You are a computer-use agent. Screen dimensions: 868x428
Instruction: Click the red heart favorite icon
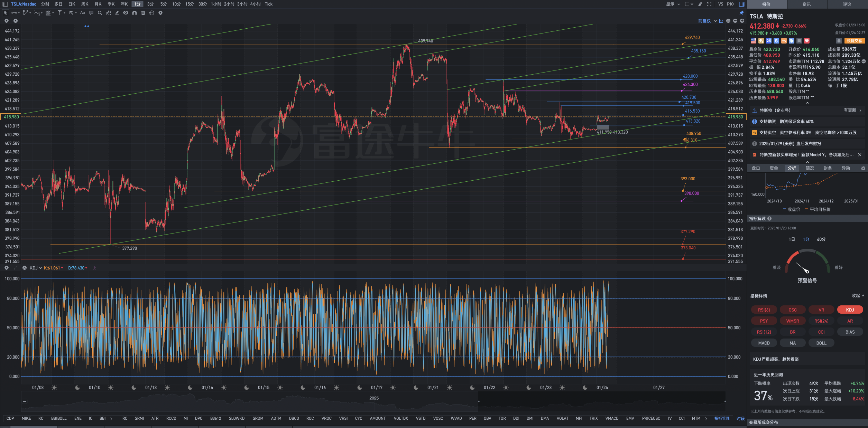[807, 41]
